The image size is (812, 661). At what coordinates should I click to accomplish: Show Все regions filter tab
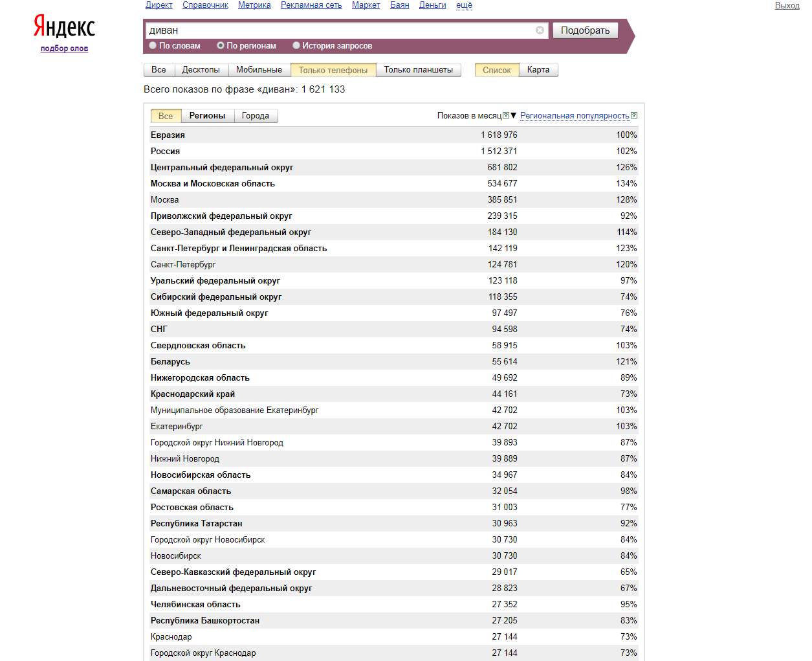tap(166, 116)
